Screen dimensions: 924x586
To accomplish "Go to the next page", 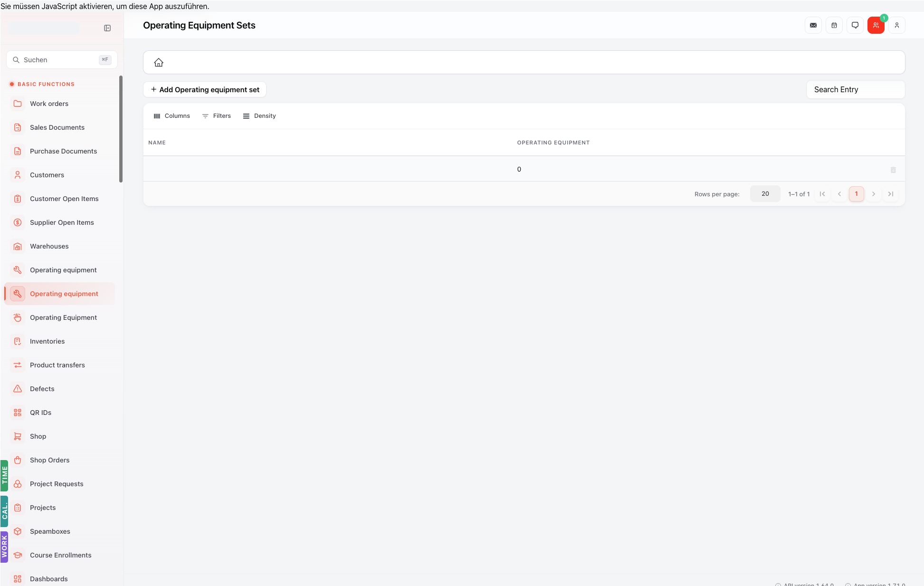I will pos(874,194).
